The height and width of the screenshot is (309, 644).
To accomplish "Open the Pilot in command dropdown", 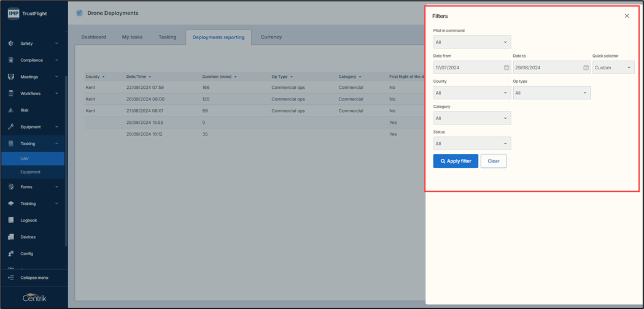I will click(471, 42).
